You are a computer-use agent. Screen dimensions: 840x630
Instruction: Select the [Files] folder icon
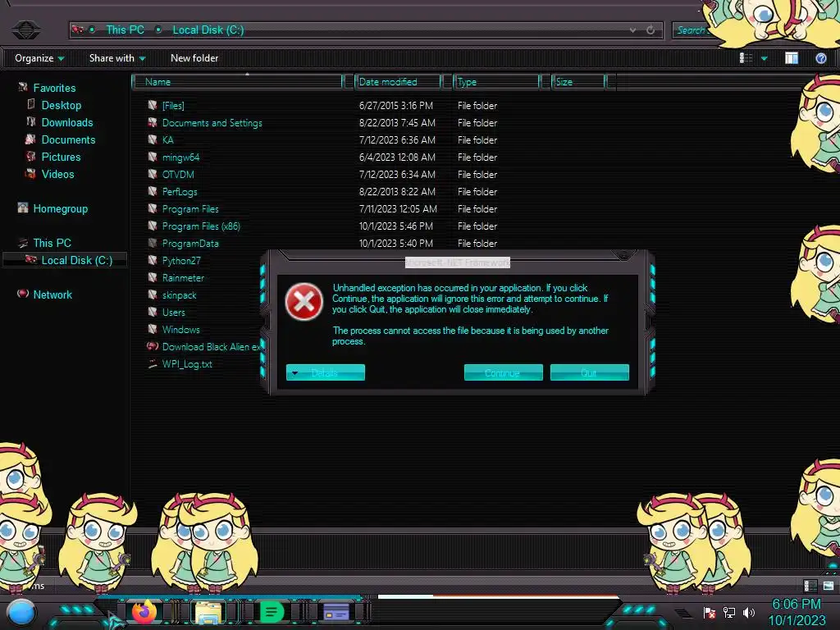coord(153,105)
